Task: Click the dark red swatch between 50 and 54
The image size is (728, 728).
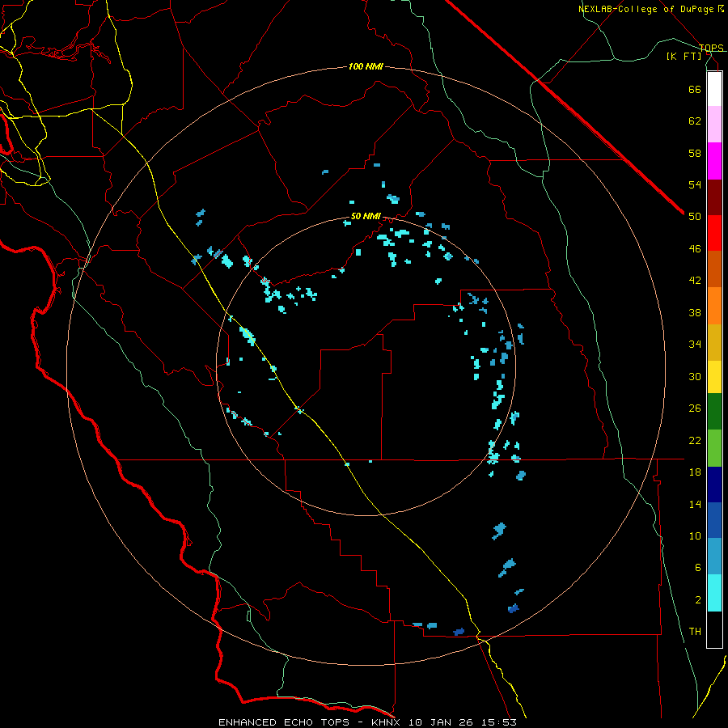Action: [714, 197]
